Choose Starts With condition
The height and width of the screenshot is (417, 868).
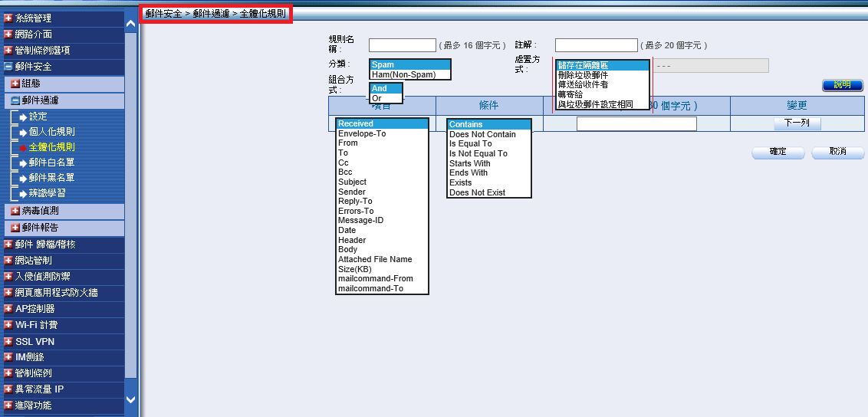coord(489,164)
